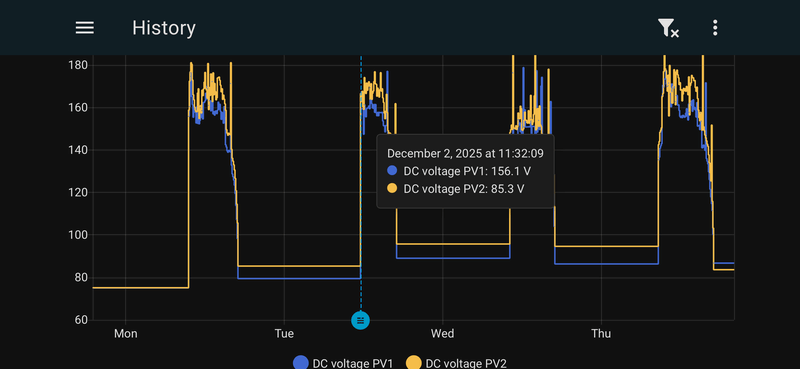Image resolution: width=800 pixels, height=369 pixels.
Task: Click the 160 label on the y-axis
Action: [78, 108]
